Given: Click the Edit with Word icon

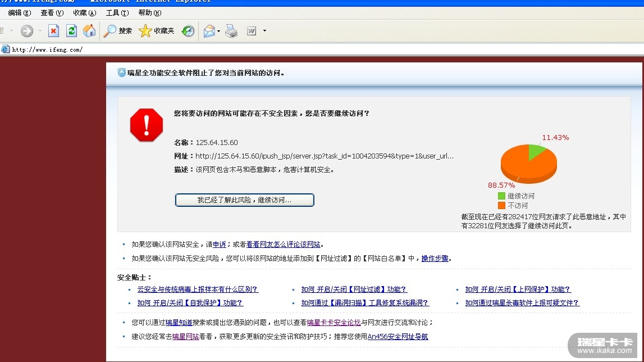Looking at the screenshot, I should coord(252,31).
